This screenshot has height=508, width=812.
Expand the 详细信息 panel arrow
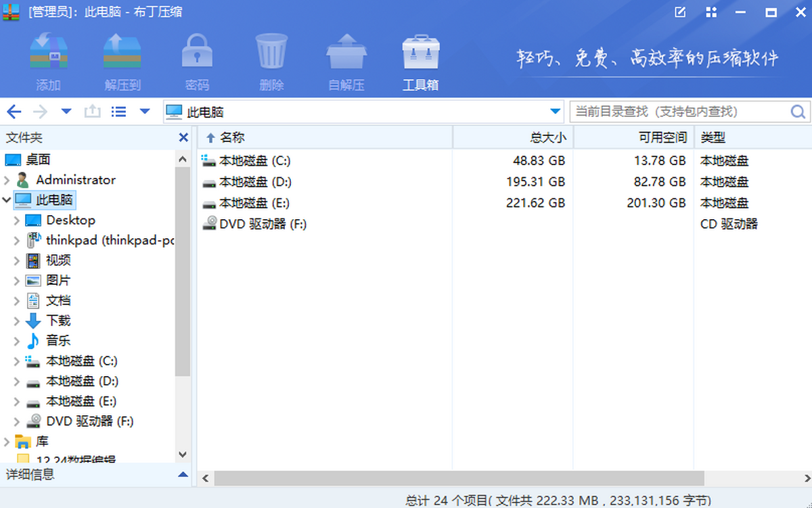click(183, 475)
